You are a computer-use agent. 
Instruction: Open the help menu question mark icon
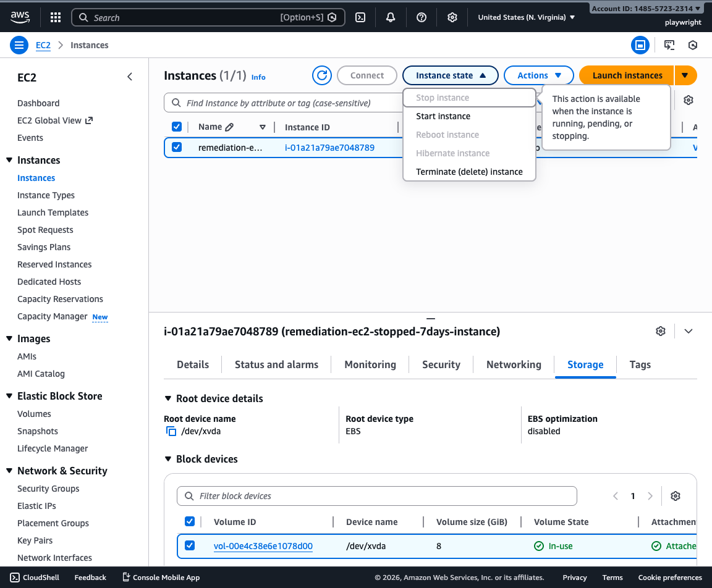point(421,17)
